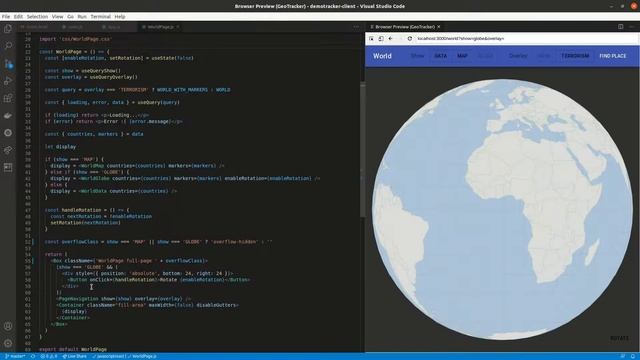The height and width of the screenshot is (360, 640).
Task: Click the TERRORISM overlay button
Action: click(575, 56)
